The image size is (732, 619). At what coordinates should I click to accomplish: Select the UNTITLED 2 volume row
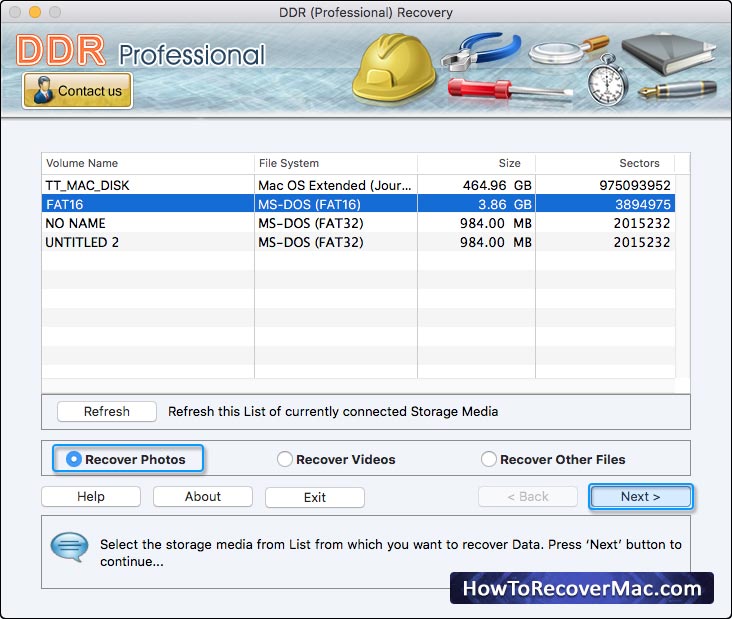[358, 242]
